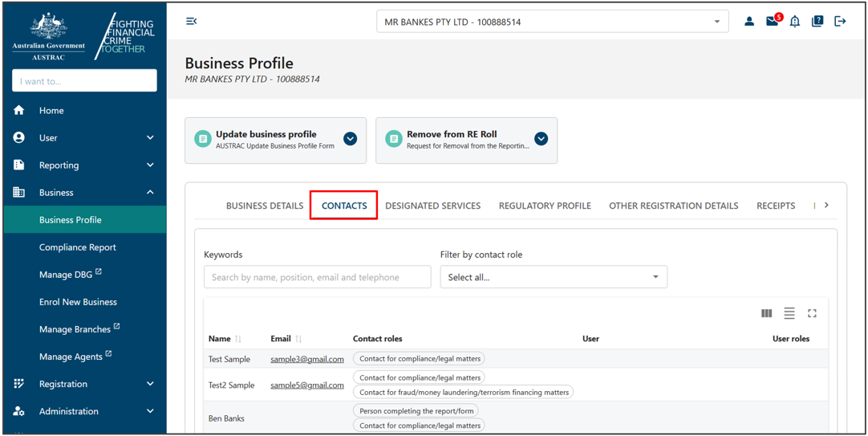The image size is (868, 436).
Task: Open the business selector MR BANKES PTY LTD dropdown
Action: pos(553,22)
